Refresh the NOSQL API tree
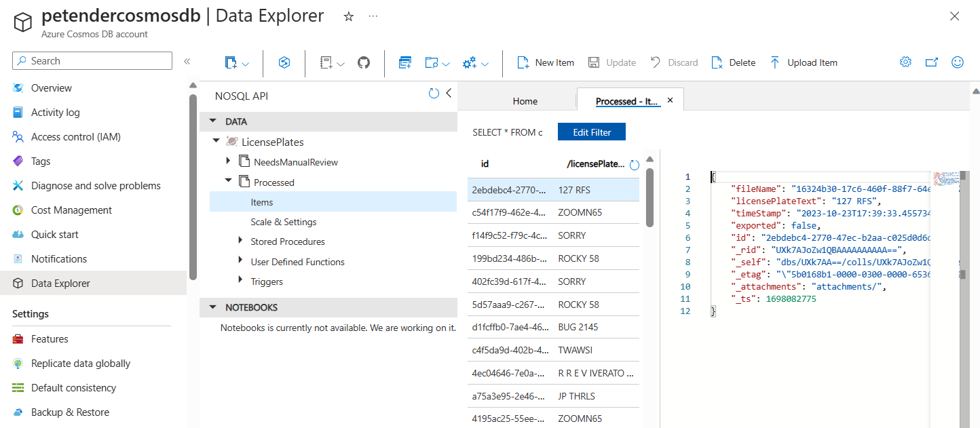980x428 pixels. (434, 94)
